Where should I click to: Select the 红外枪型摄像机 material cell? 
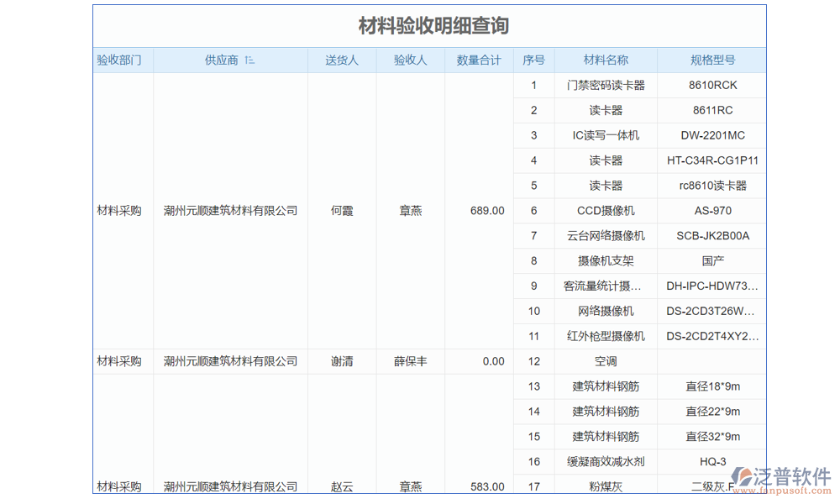[606, 336]
